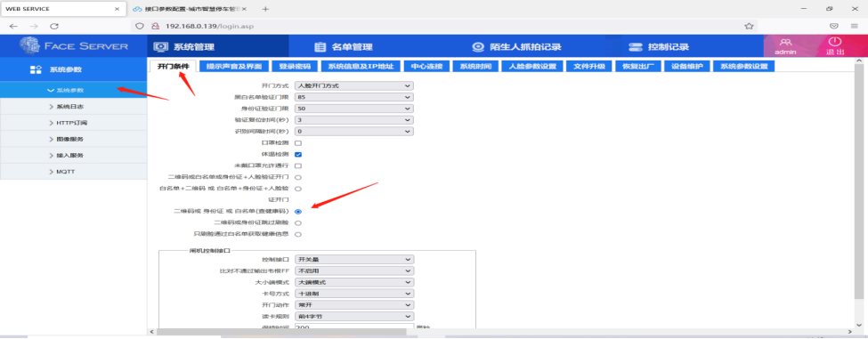The width and height of the screenshot is (868, 339).
Task: Open the 读卡规则 dropdown
Action: pyautogui.click(x=353, y=317)
